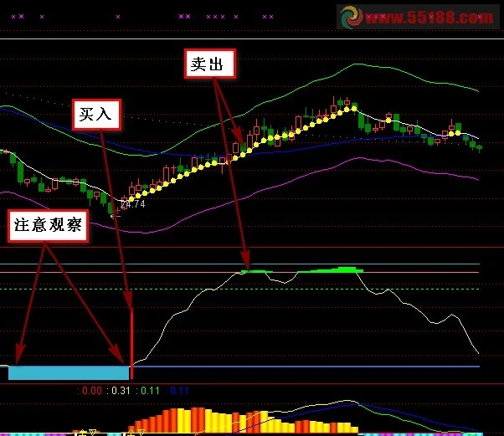Select the blue 0.11 indicator value
The height and width of the screenshot is (436, 504).
(179, 391)
